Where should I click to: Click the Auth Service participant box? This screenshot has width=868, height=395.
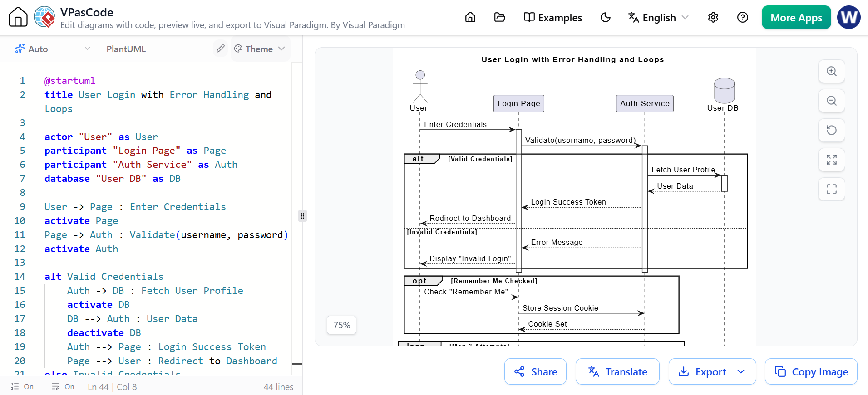[x=645, y=103]
